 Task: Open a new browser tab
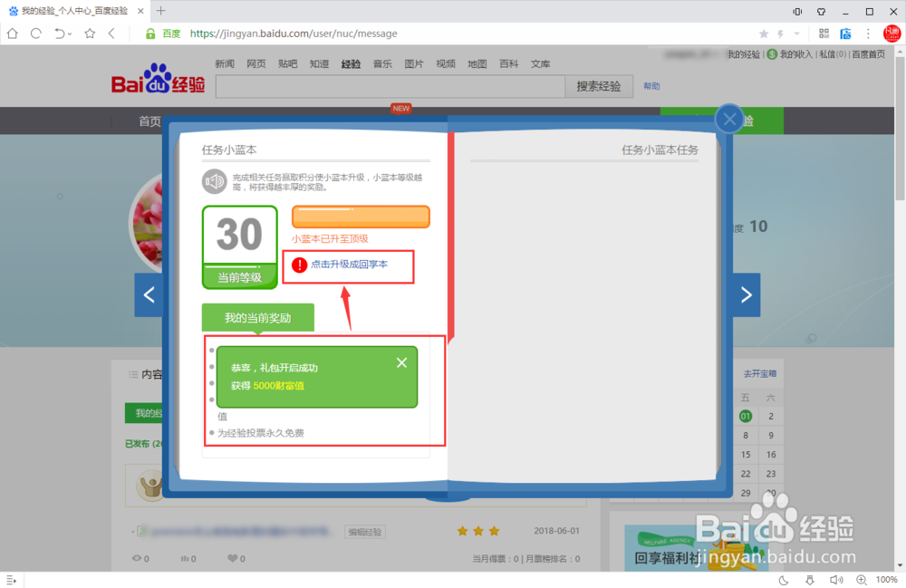tap(160, 10)
